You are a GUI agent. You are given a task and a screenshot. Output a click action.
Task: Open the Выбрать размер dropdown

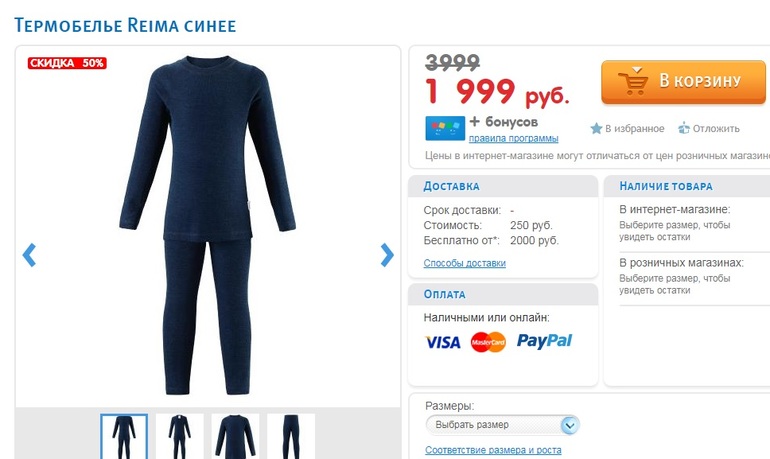click(x=502, y=425)
